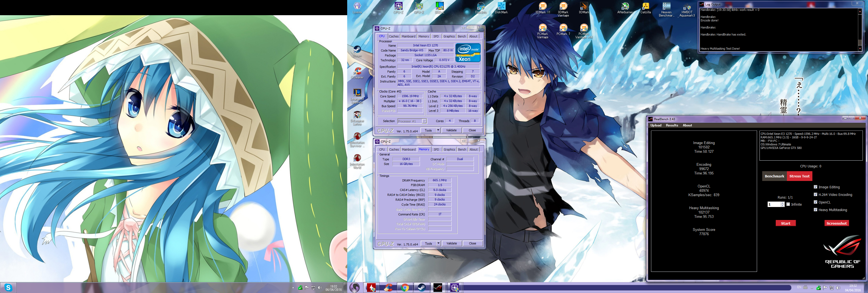Launch the League of Legends desktop shortcut

pos(357,96)
